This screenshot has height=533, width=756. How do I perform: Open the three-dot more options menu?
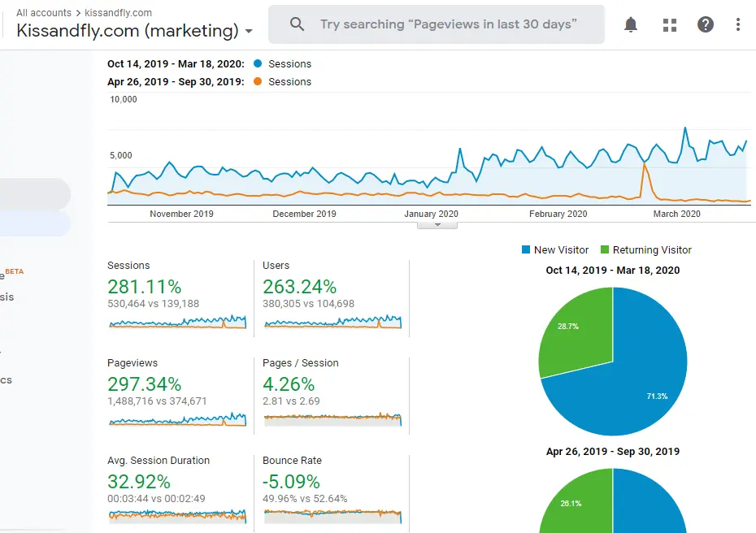738,24
